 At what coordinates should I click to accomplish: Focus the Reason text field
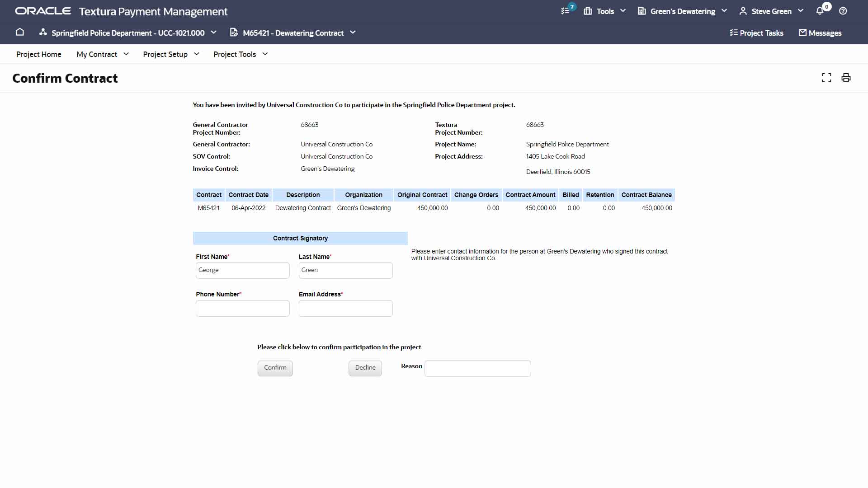click(477, 368)
